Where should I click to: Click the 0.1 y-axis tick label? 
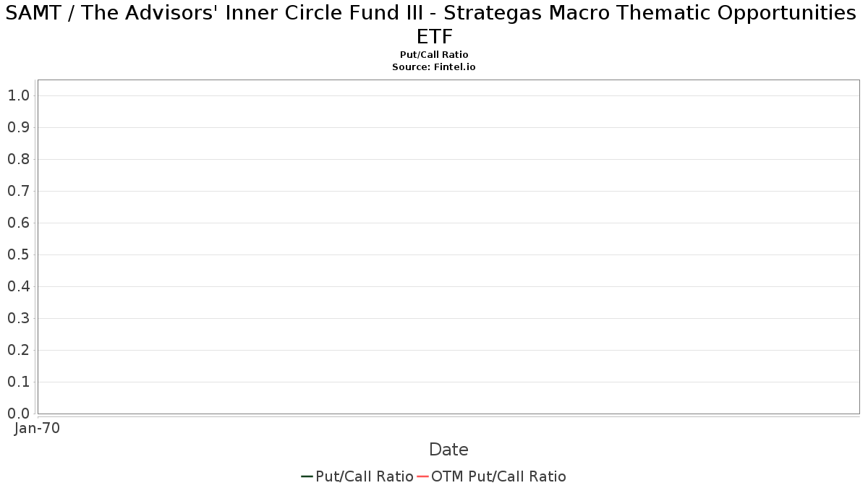click(19, 382)
